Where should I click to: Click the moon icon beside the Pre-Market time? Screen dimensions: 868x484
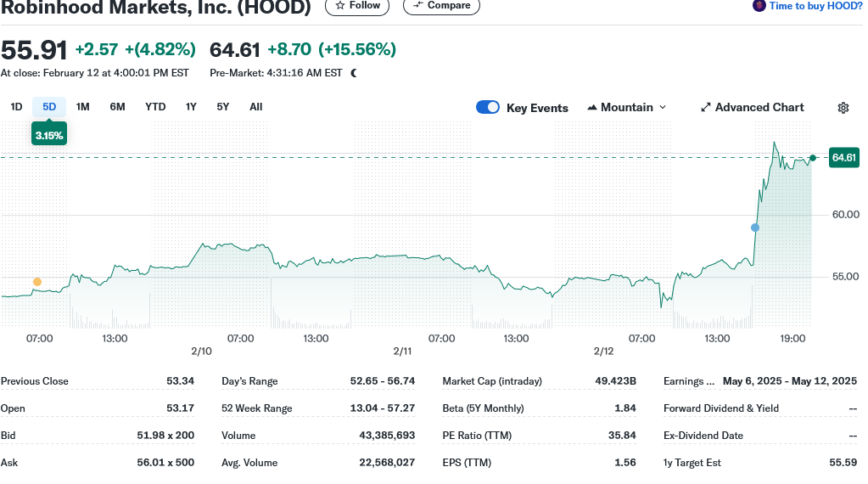(354, 73)
